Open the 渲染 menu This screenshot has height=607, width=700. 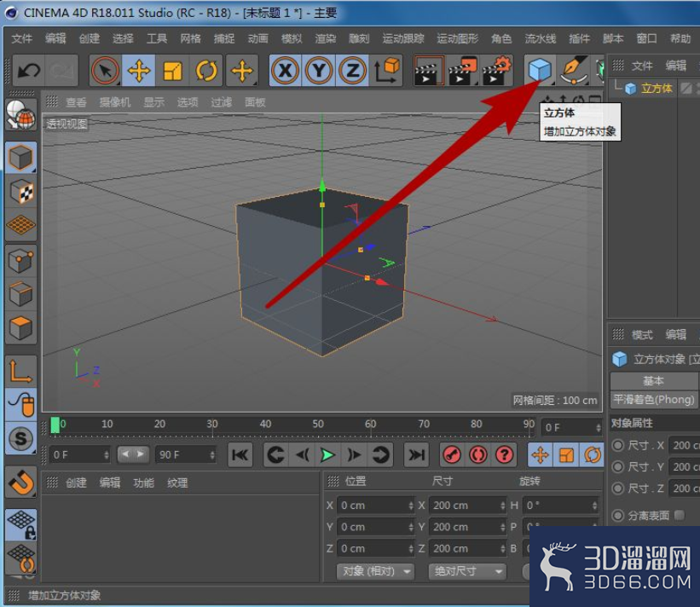(x=326, y=39)
